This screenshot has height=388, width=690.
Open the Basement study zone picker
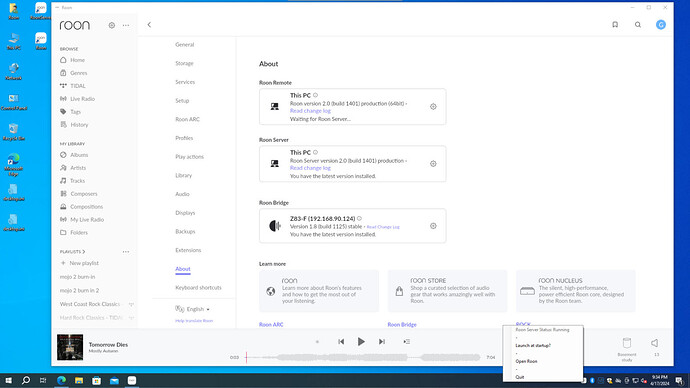627,349
